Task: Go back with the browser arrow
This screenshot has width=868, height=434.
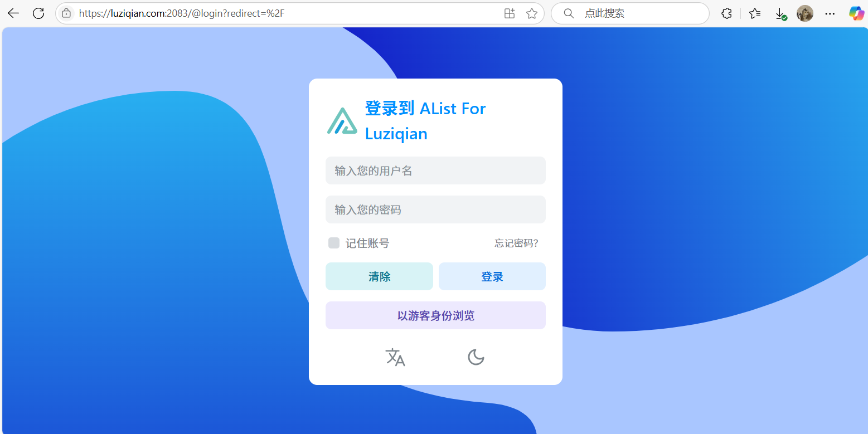Action: coord(13,13)
